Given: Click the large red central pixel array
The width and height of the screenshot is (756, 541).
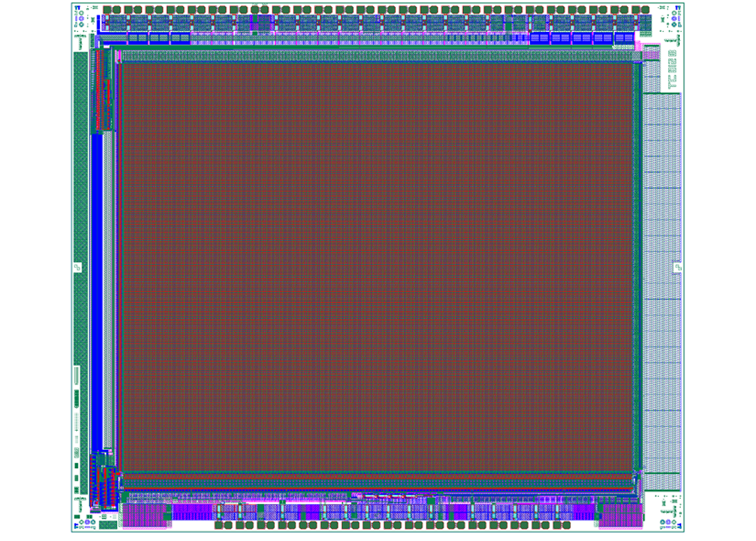Looking at the screenshot, I should (377, 267).
